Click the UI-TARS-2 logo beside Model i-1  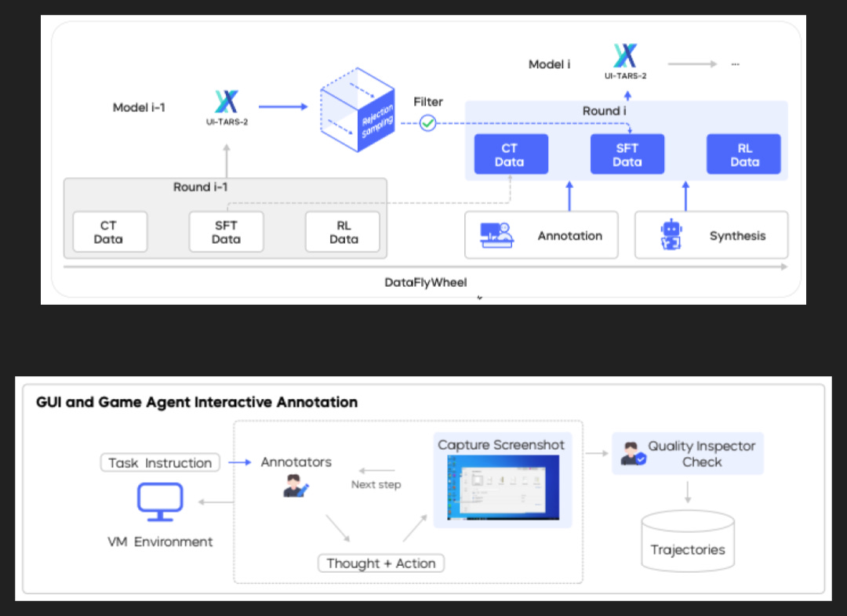227,107
